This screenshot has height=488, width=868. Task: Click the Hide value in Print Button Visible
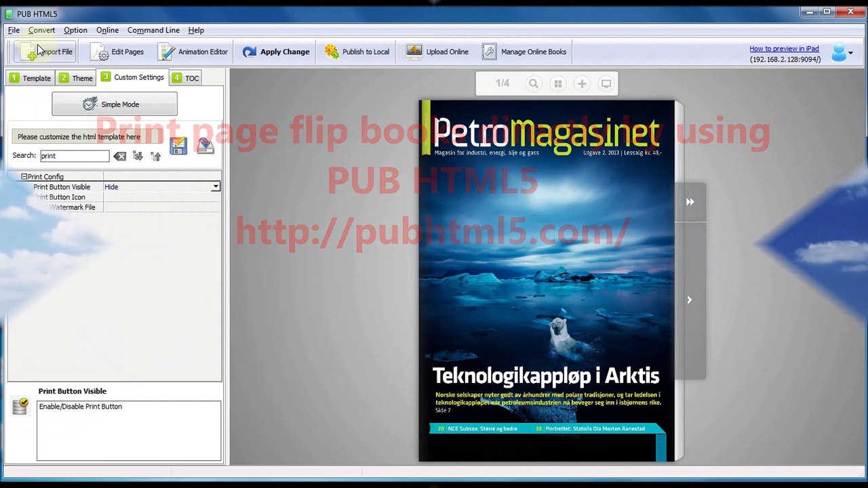(x=111, y=186)
